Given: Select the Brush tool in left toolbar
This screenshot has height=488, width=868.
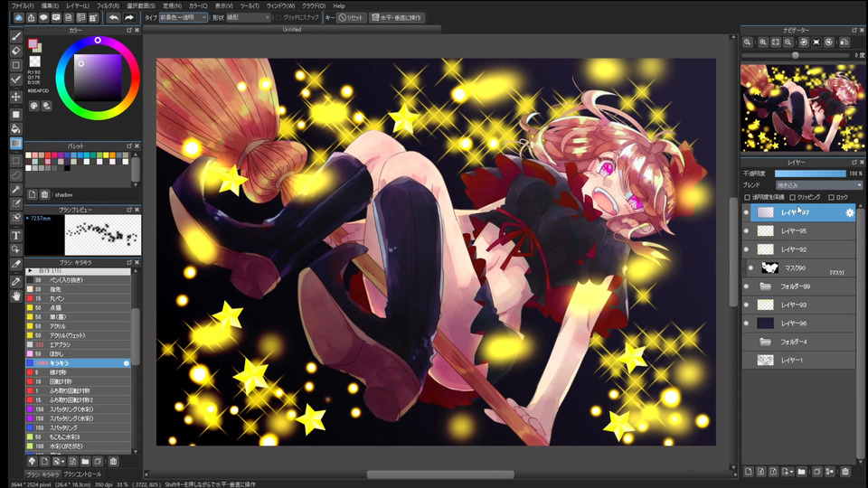Looking at the screenshot, I should click(x=16, y=36).
